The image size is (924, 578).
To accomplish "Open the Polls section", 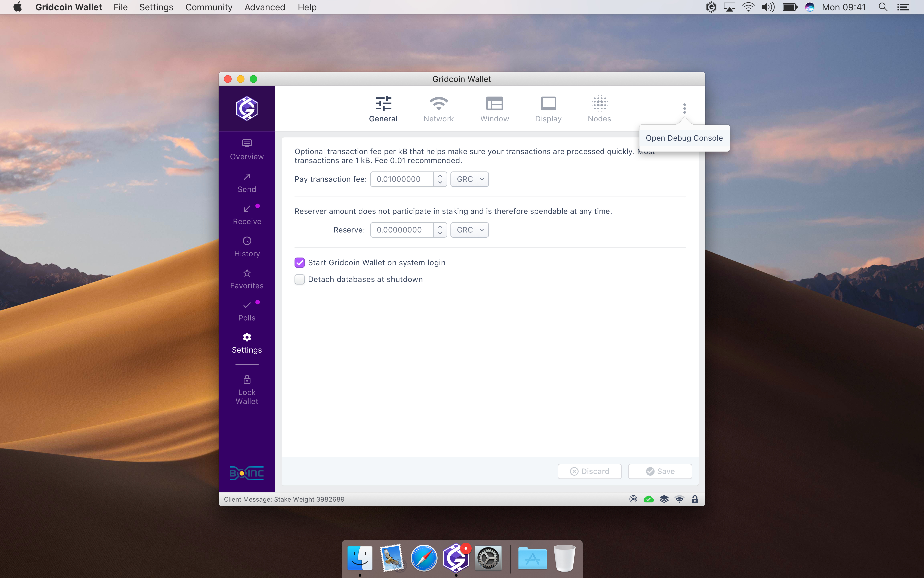I will coord(247,311).
